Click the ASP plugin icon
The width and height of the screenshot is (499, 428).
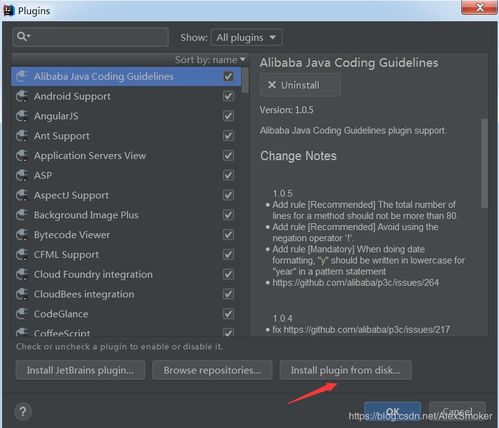pyautogui.click(x=22, y=175)
